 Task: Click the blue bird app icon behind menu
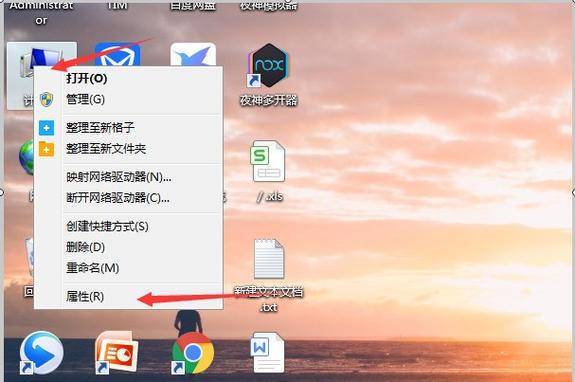[193, 55]
